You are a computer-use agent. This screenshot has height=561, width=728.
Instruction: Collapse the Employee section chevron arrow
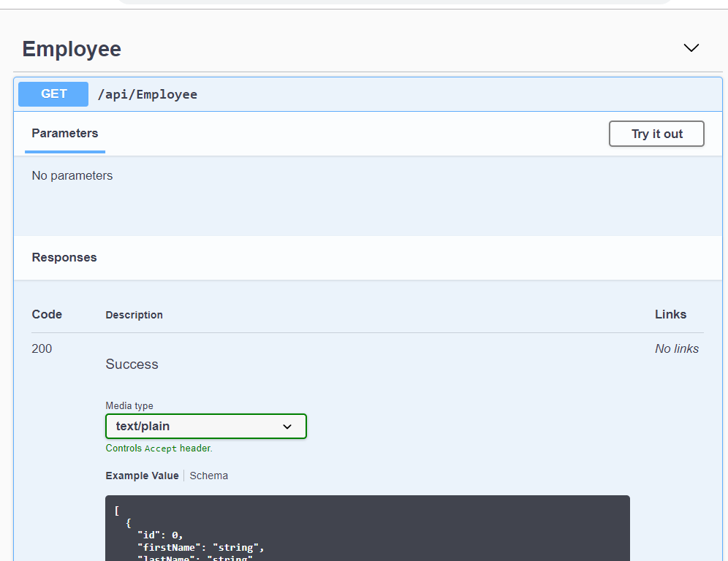[x=691, y=48]
